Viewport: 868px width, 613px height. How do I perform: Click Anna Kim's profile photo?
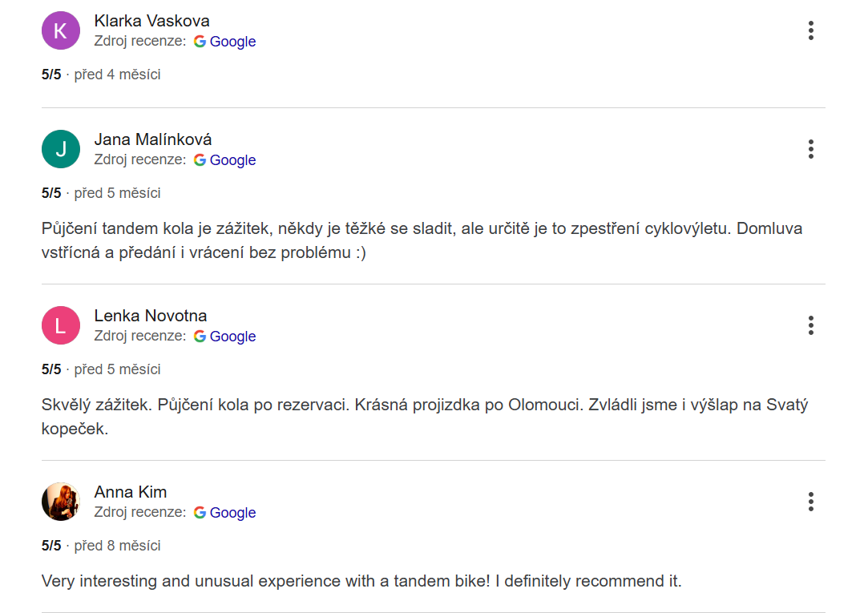(61, 502)
